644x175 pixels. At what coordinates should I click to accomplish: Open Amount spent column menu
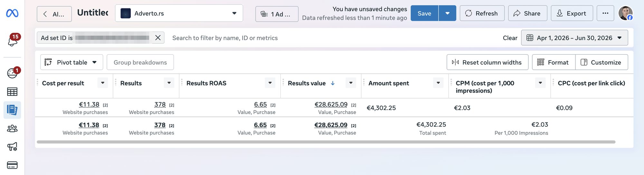coord(438,83)
